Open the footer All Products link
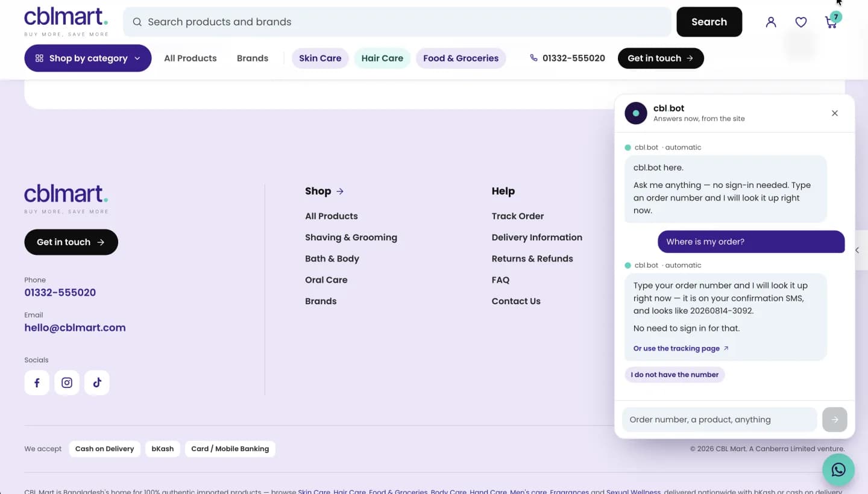This screenshot has height=494, width=868. coord(332,216)
